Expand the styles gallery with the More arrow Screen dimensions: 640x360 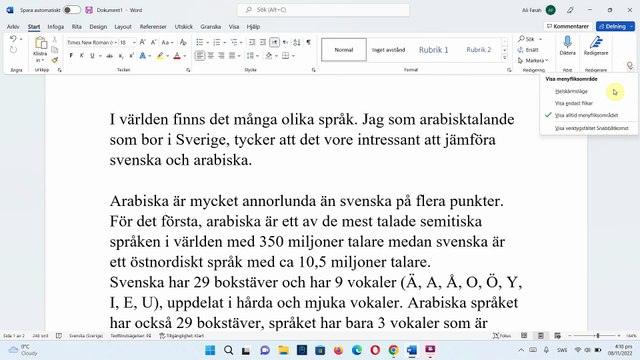(505, 58)
